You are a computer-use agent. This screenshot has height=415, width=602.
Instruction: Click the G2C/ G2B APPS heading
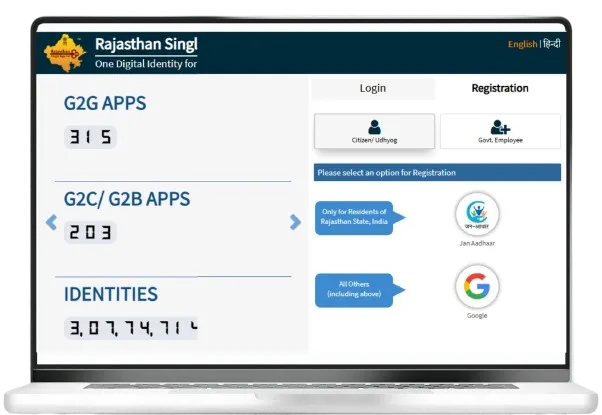127,199
